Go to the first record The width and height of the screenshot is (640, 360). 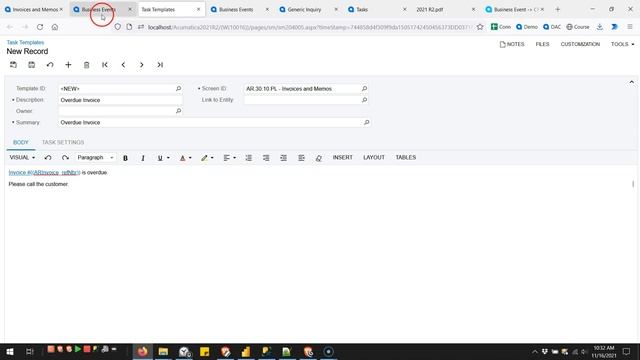coord(105,65)
